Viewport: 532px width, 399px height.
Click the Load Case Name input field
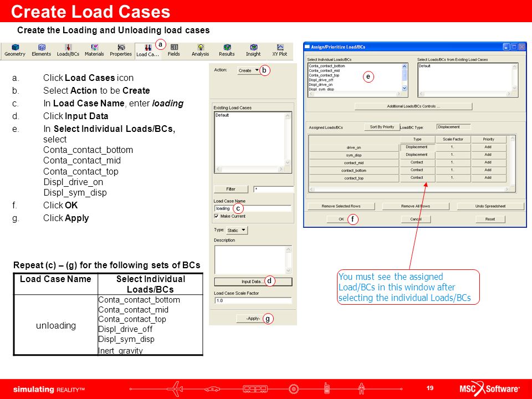click(x=253, y=208)
